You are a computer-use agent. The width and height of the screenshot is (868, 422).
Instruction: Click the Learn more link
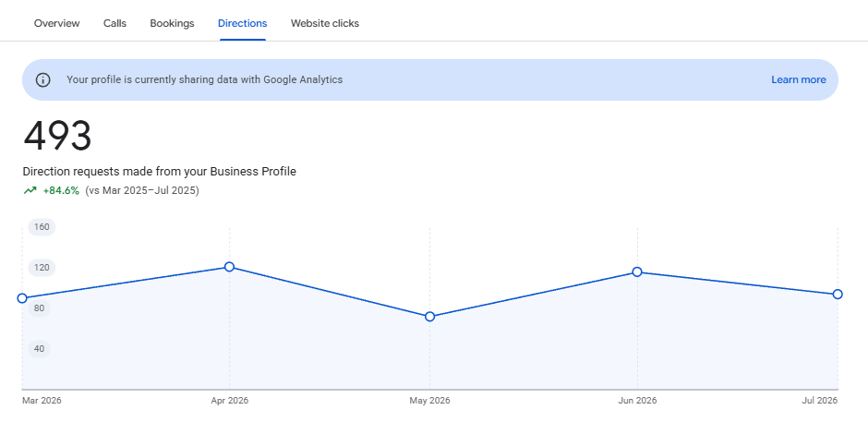pos(798,79)
